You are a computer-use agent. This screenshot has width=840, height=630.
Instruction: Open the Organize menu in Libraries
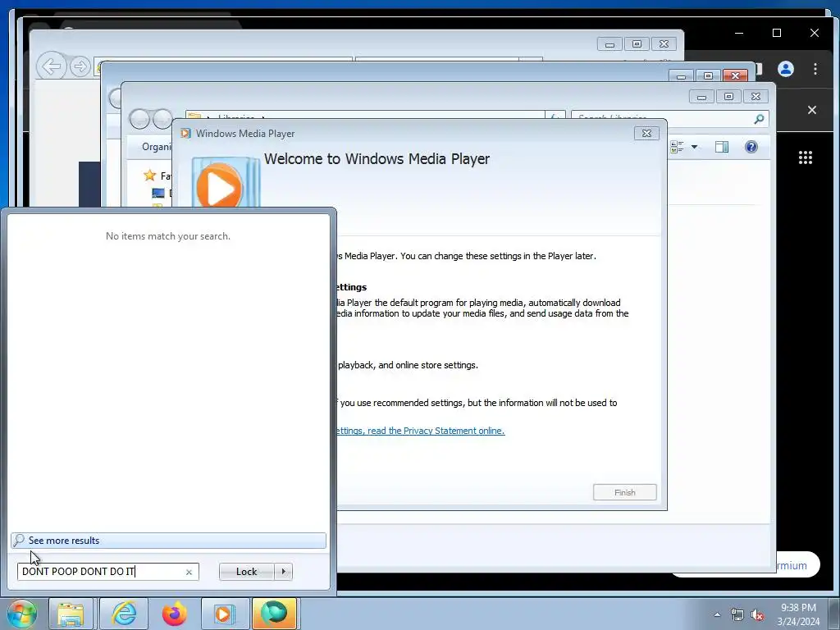[x=157, y=147]
